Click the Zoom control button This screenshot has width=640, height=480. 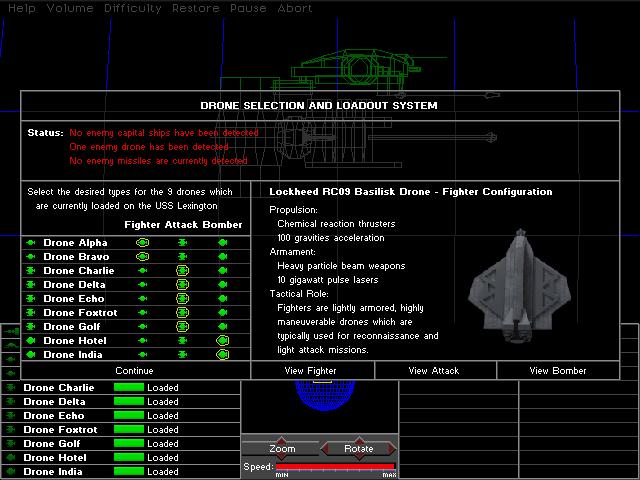[x=282, y=449]
